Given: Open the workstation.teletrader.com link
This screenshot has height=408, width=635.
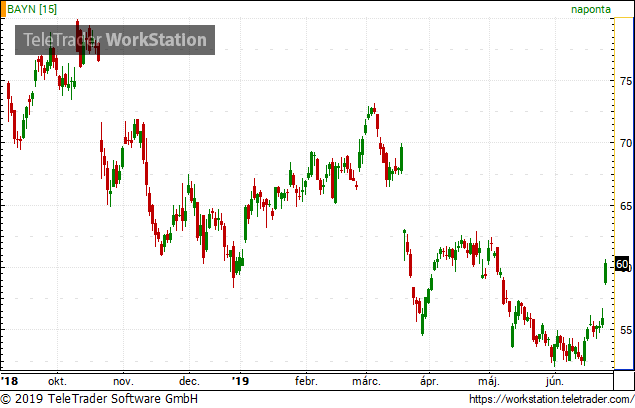Looking at the screenshot, I should (x=551, y=399).
